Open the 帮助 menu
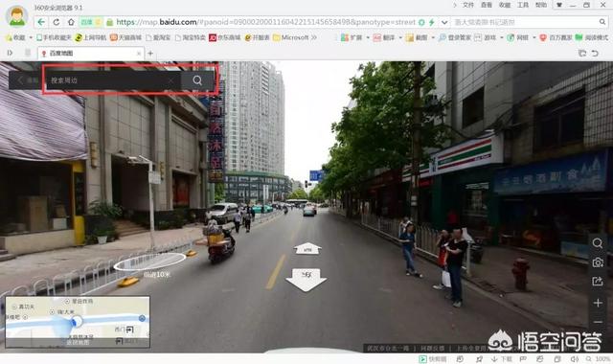 541,5
